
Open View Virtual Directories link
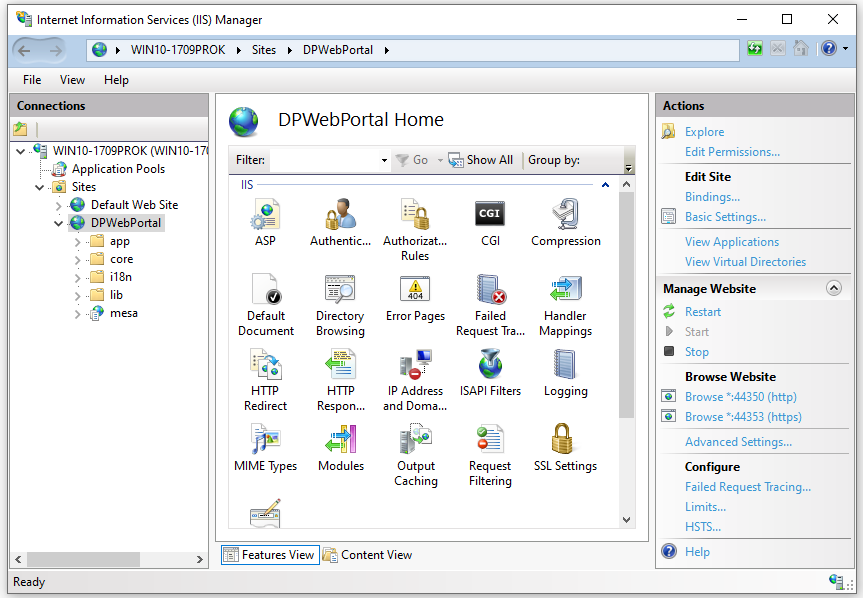[745, 262]
